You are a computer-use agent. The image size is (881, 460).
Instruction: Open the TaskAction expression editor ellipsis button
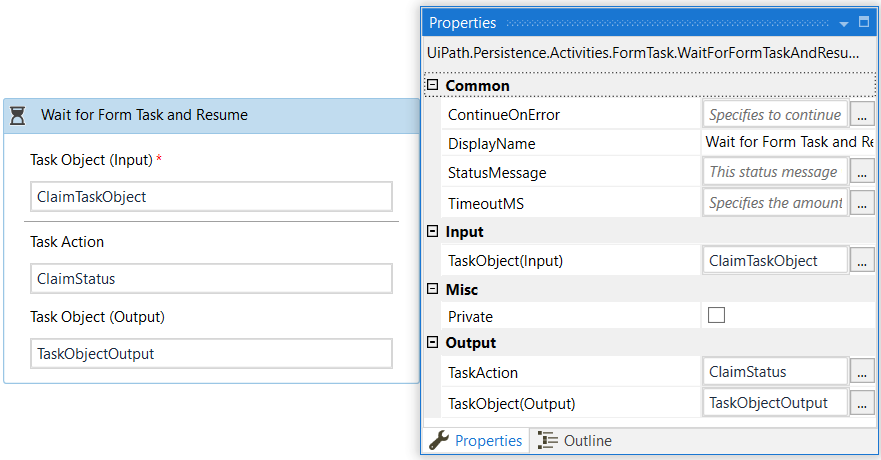coord(862,372)
